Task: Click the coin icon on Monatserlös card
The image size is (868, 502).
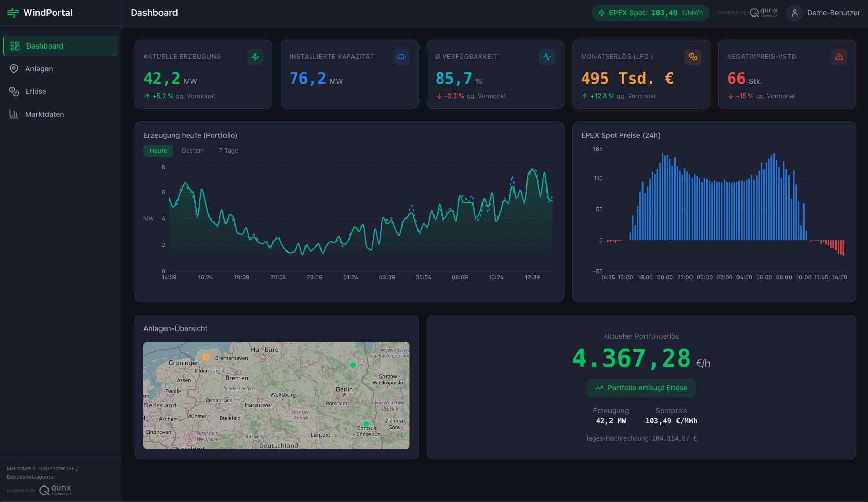Action: (693, 57)
